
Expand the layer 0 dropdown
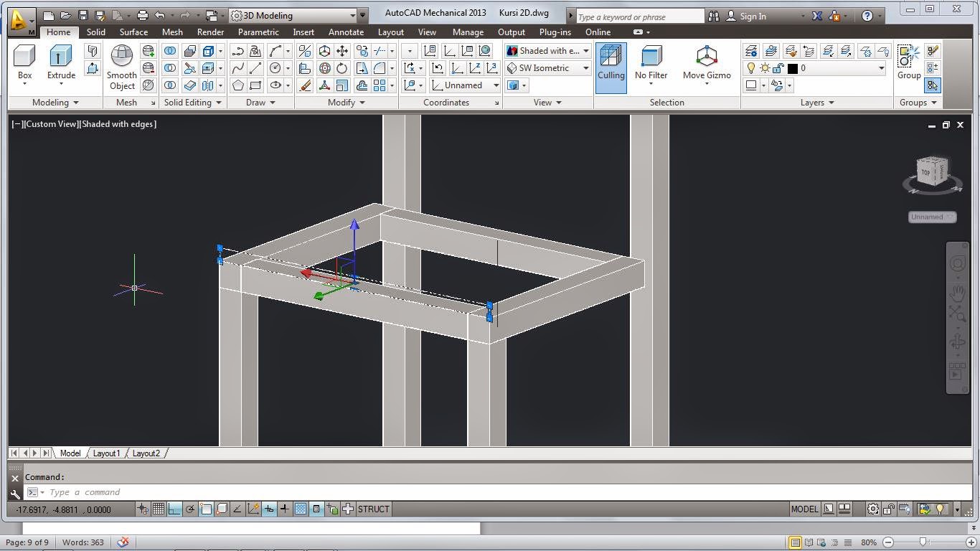(x=881, y=68)
